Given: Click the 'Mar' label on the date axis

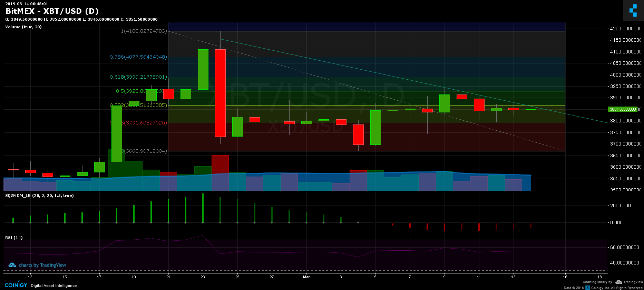Looking at the screenshot, I should (x=306, y=277).
